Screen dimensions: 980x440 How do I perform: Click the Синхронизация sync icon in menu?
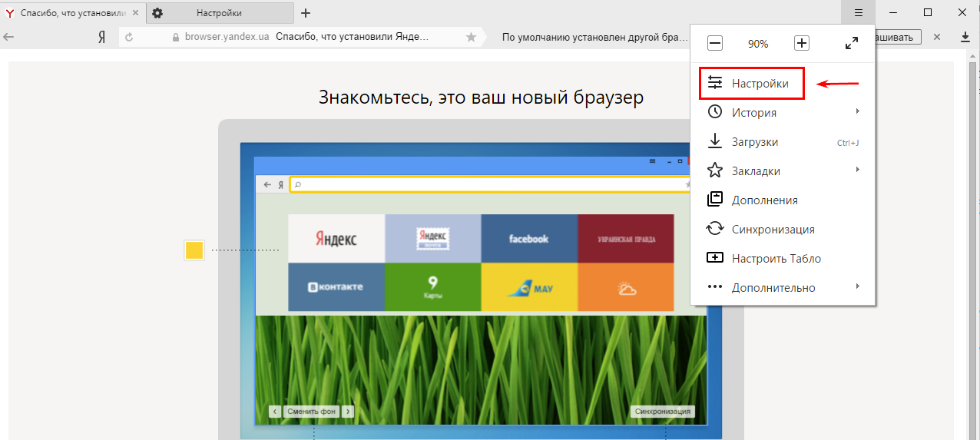coord(715,229)
